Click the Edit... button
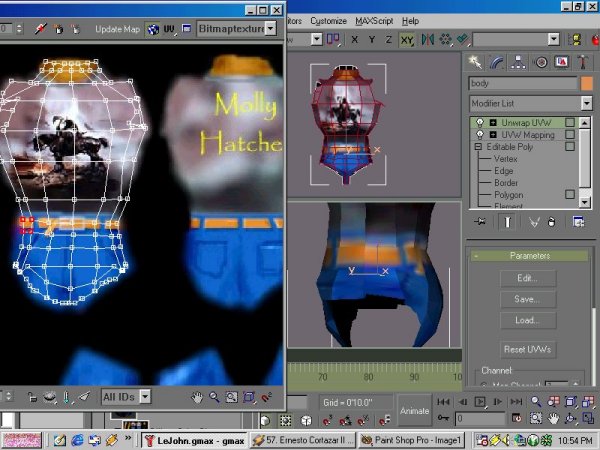600x450 pixels. [528, 278]
